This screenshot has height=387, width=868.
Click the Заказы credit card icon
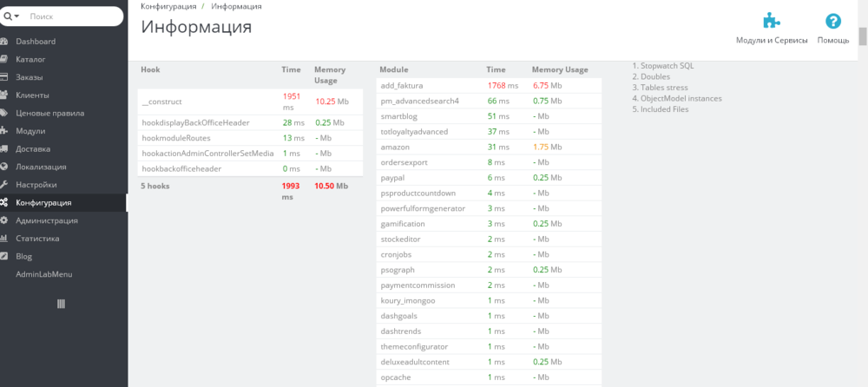click(x=3, y=77)
